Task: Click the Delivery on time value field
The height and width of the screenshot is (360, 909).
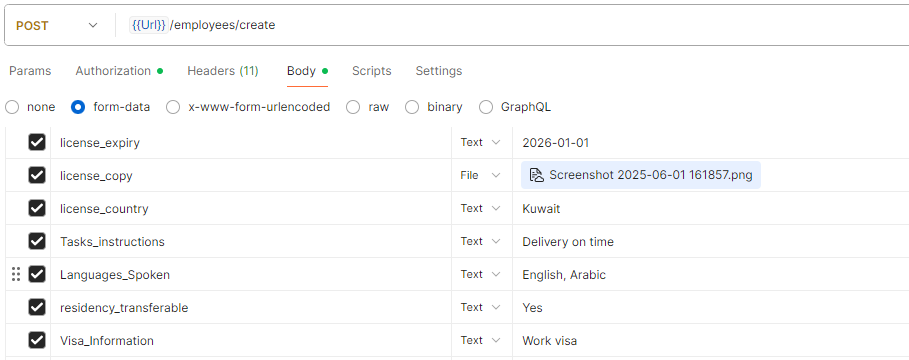Action: tap(711, 241)
